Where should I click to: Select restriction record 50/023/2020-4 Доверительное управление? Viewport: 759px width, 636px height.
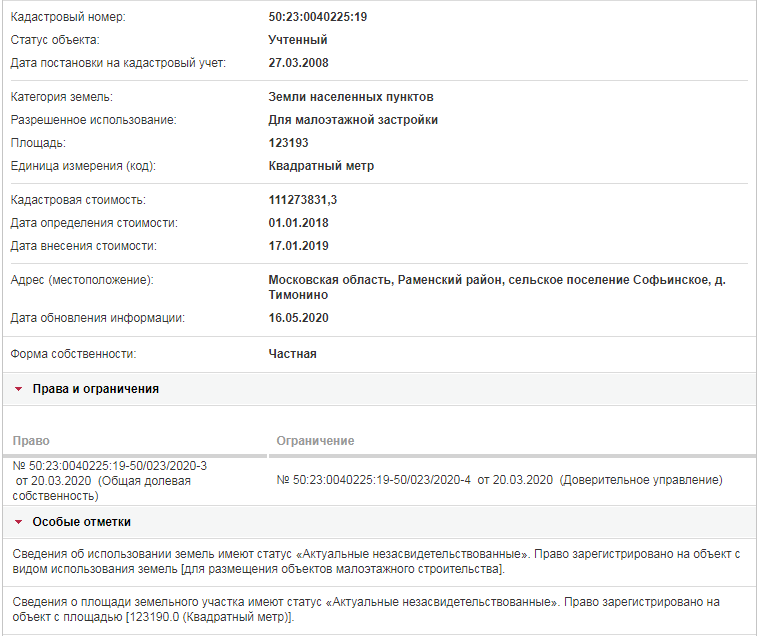pyautogui.click(x=499, y=480)
